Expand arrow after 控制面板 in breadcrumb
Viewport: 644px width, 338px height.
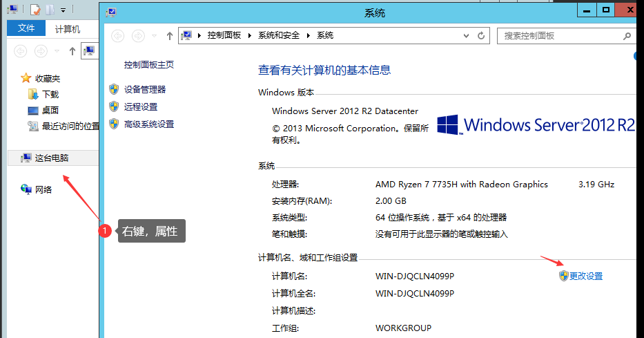tap(249, 36)
